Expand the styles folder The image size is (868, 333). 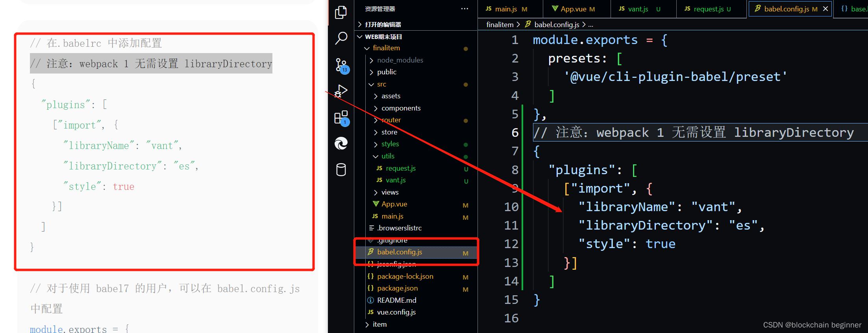coord(416,144)
